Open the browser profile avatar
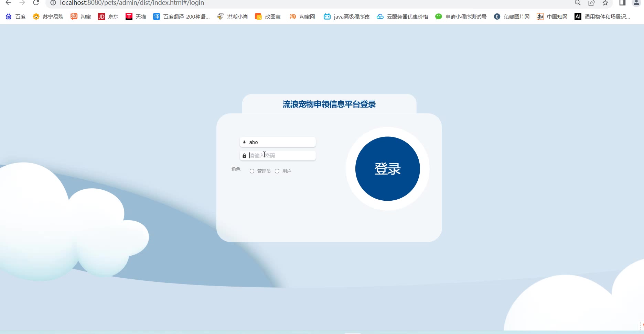The image size is (644, 334). [x=636, y=3]
